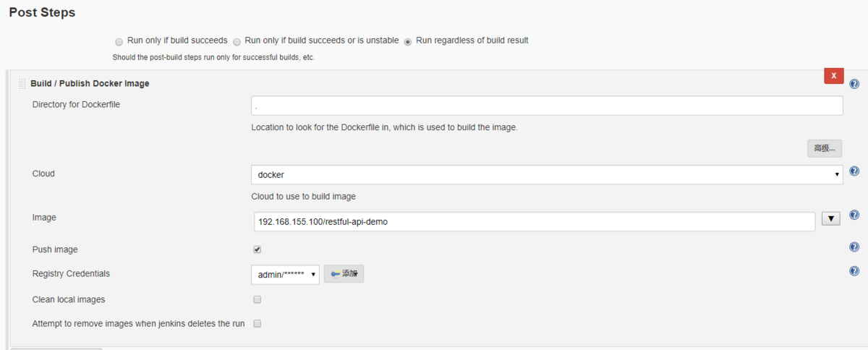Uncheck the Push image checkbox
Screen dimensions: 868x350
[257, 249]
